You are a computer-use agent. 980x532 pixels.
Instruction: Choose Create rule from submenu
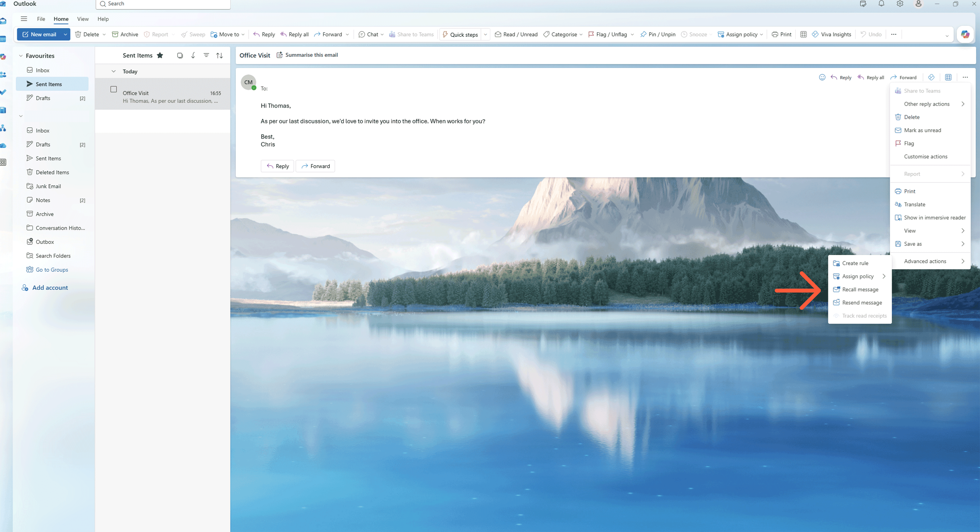click(860, 263)
